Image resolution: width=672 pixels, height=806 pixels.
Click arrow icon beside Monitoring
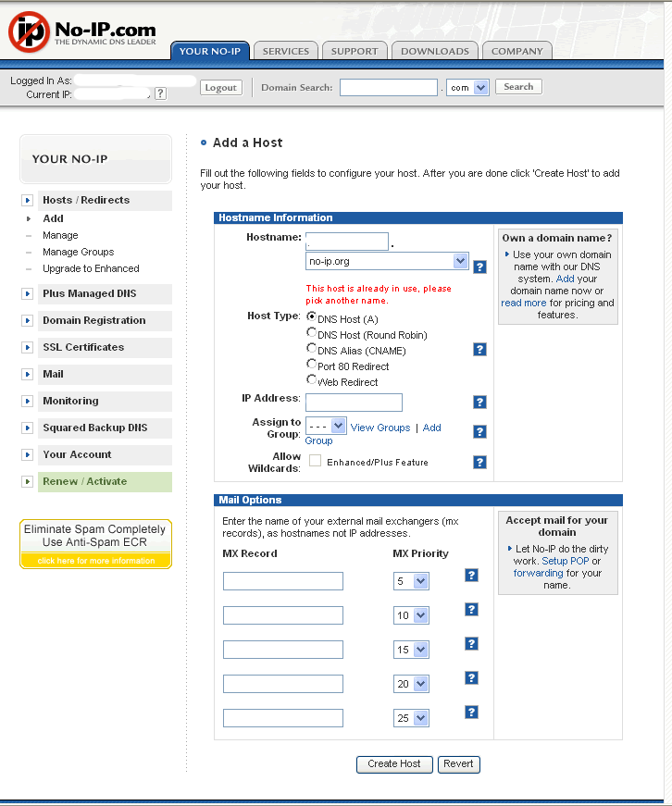point(28,401)
